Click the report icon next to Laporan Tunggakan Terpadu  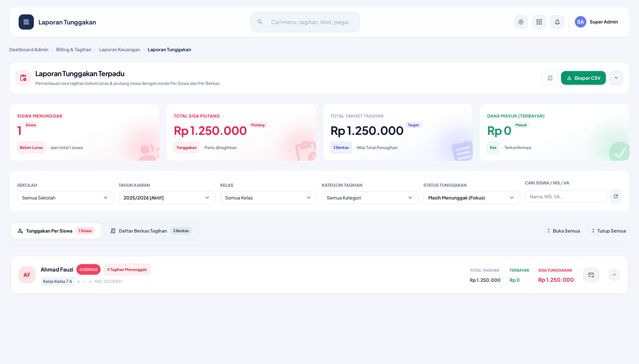click(x=23, y=78)
